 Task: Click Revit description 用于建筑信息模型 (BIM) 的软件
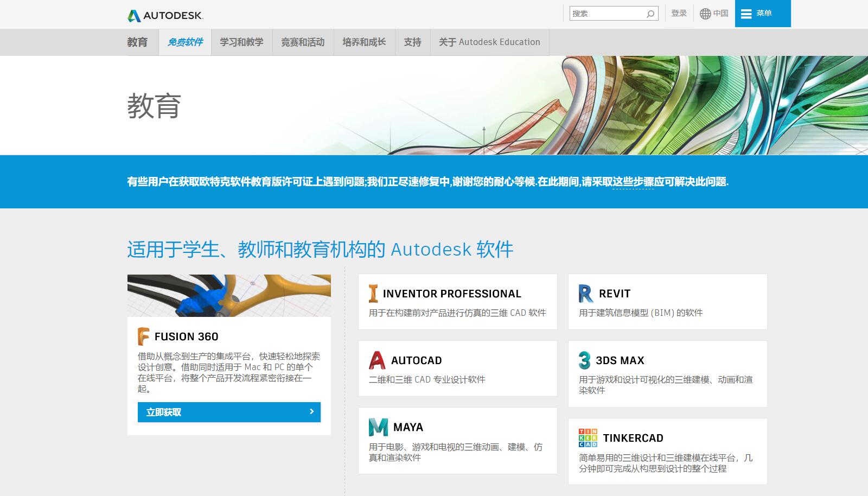click(x=641, y=313)
